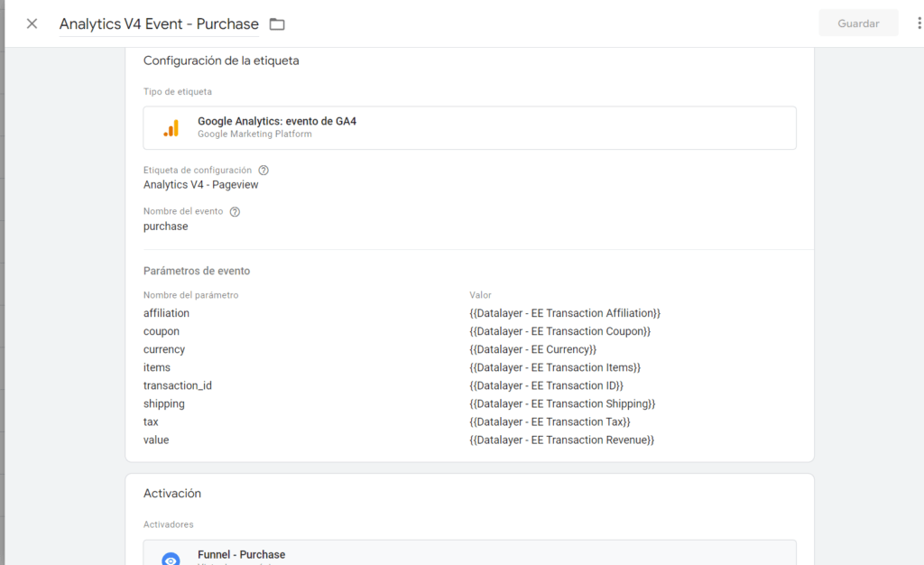924x565 pixels.
Task: Click the Configuración de la etiqueta heading
Action: 221,60
